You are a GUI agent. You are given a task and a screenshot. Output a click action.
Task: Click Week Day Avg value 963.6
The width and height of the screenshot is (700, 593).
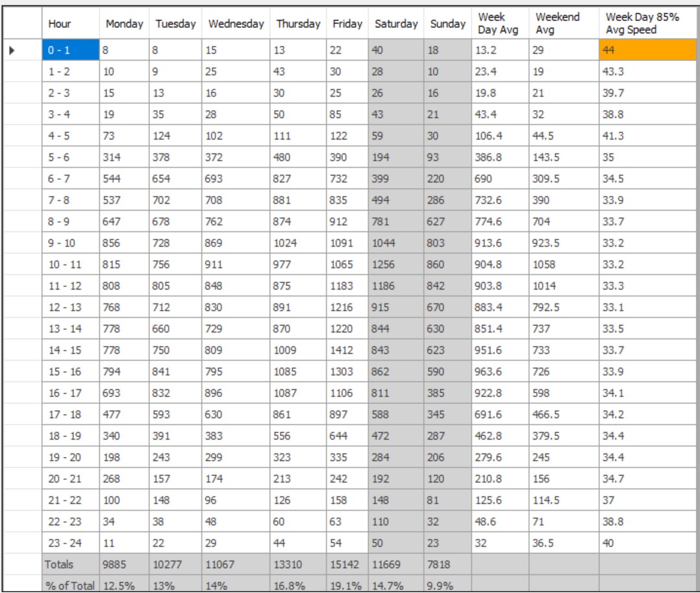coord(500,372)
